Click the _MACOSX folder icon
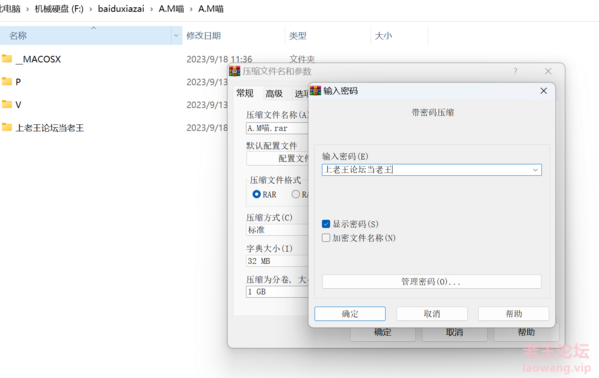The width and height of the screenshot is (599, 378). [x=7, y=59]
